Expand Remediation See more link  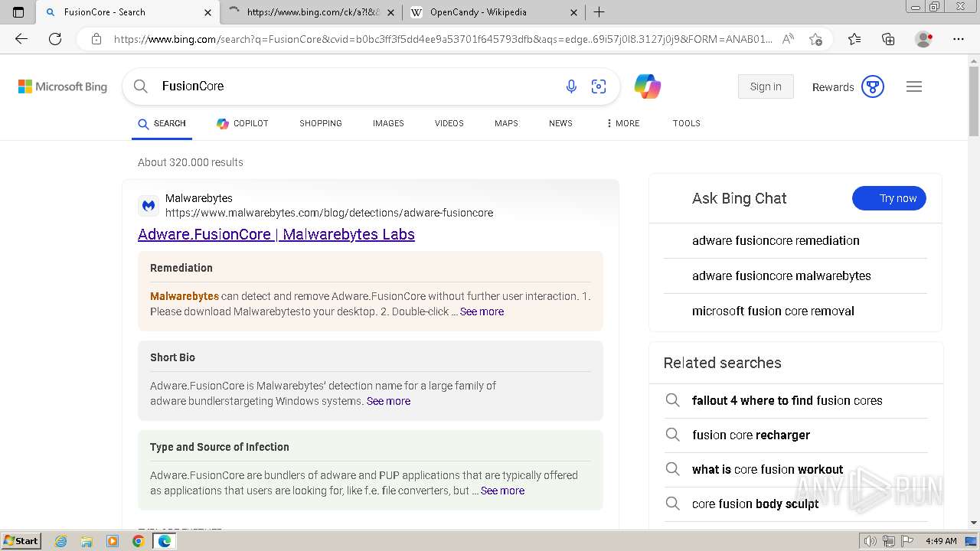[482, 311]
